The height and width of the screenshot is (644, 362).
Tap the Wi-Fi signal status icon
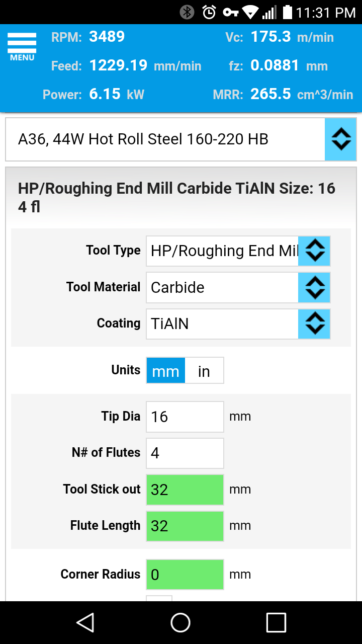point(250,12)
